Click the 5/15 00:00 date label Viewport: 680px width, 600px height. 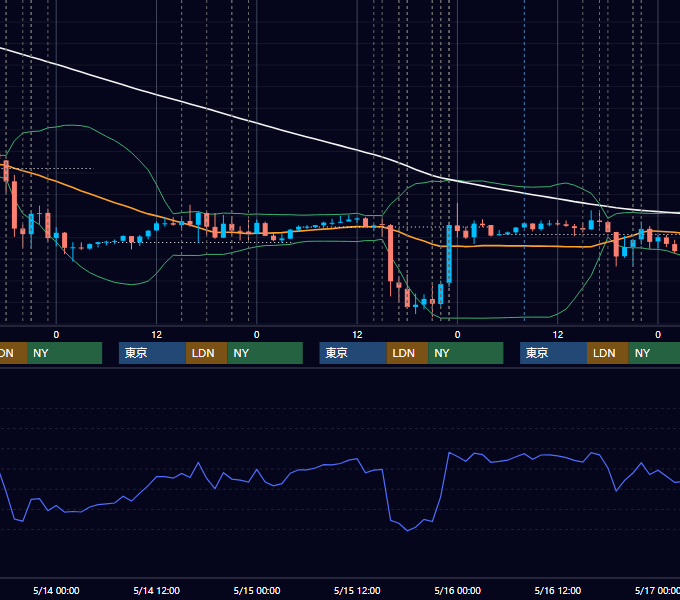[x=257, y=590]
